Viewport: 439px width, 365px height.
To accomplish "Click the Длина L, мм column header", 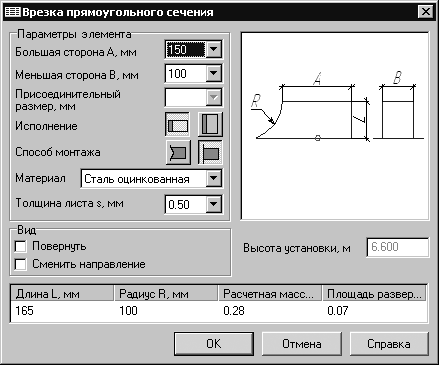I will click(x=62, y=294).
